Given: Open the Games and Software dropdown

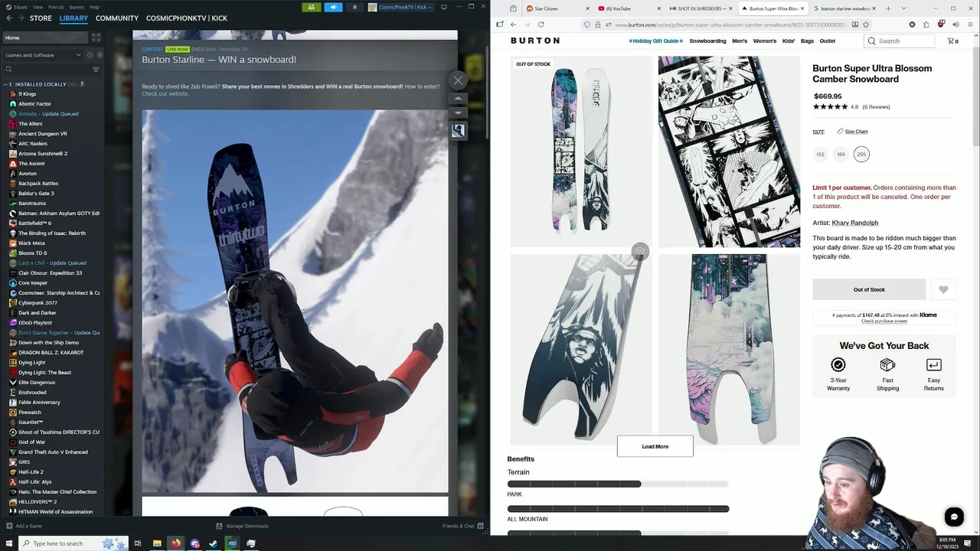Looking at the screenshot, I should point(43,55).
